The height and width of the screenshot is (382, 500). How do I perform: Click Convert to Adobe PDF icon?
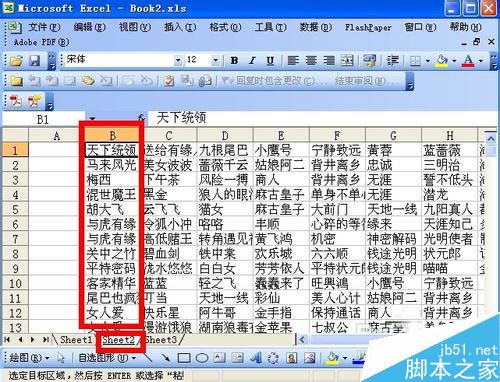(16, 101)
